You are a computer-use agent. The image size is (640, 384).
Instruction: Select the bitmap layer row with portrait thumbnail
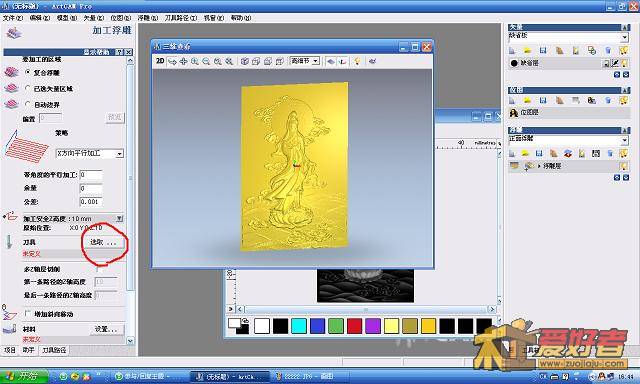(x=569, y=113)
